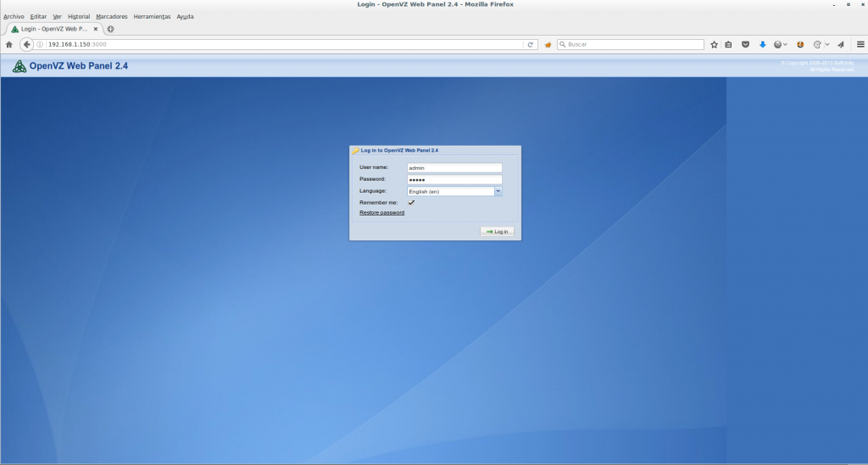Open the Marcadores menu
868x465 pixels.
tap(111, 17)
